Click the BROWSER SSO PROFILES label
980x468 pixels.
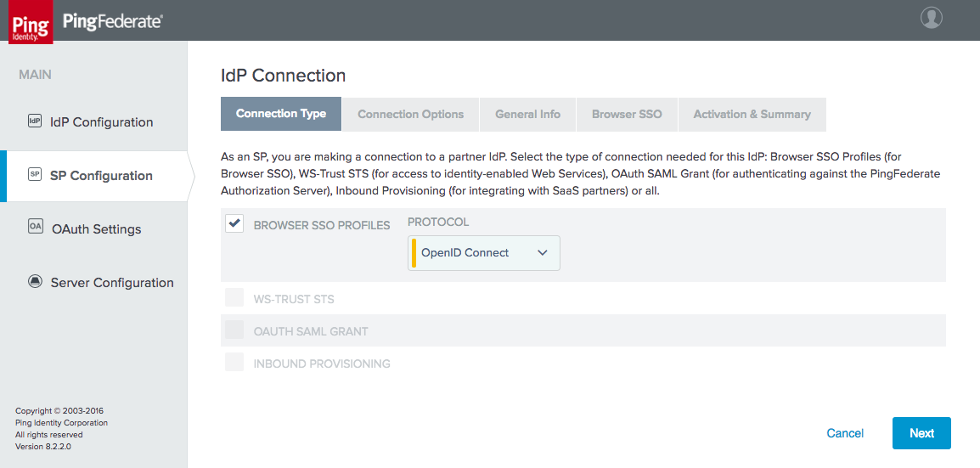coord(322,226)
